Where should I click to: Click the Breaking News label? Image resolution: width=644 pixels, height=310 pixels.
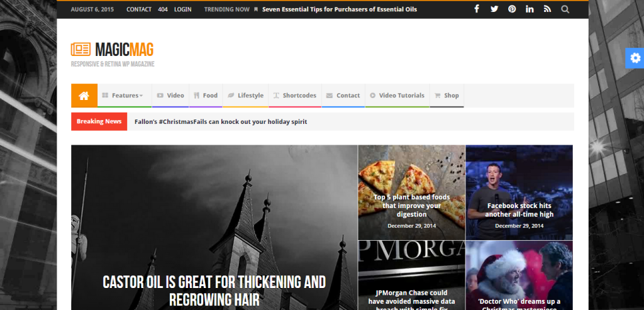[x=99, y=121]
